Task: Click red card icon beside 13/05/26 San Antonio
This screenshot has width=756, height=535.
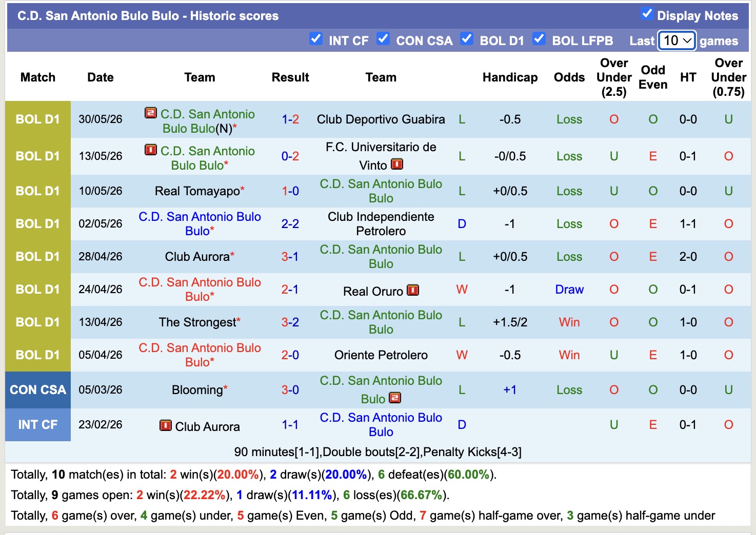Action: point(151,150)
